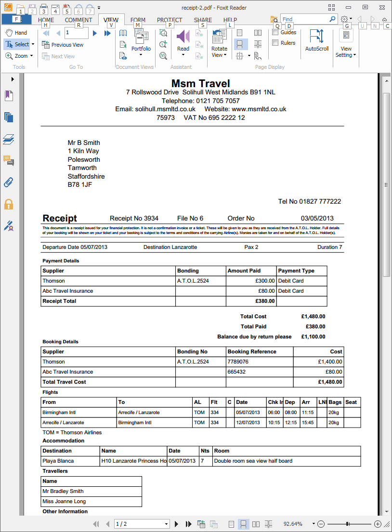Open the PROTECT ribbon tab

tap(170, 20)
